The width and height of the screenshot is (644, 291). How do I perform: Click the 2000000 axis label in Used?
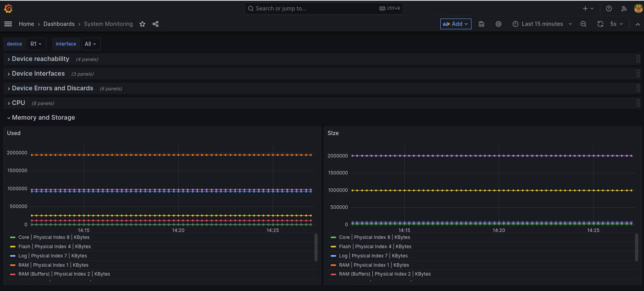tap(17, 153)
